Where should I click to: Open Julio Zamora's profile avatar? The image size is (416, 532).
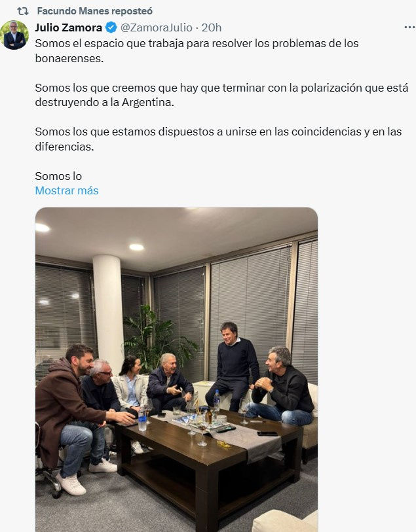(x=14, y=35)
